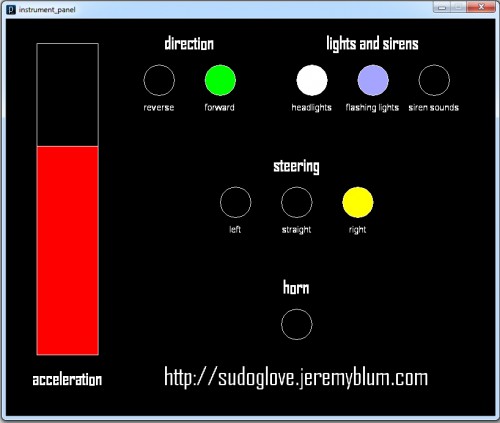The image size is (500, 423).
Task: Click the "siren sounds" label text
Action: 434,107
